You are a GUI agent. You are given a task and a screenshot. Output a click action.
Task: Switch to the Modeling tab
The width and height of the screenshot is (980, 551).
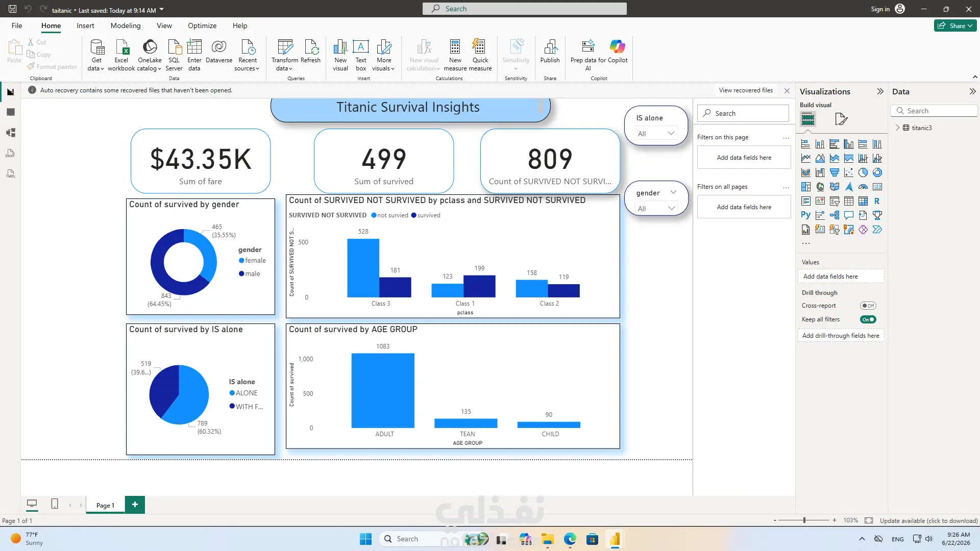click(126, 26)
